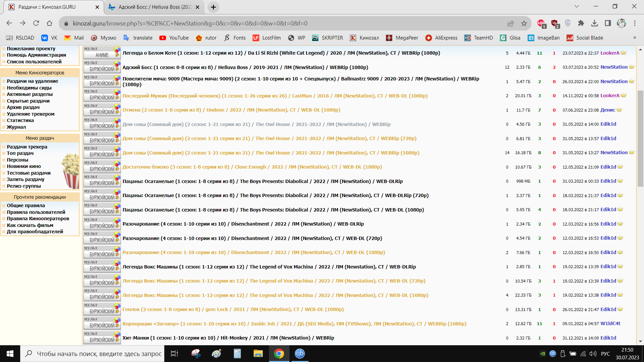Open the Залить раздачу menu item
Image resolution: width=644 pixels, height=362 pixels.
pyautogui.click(x=25, y=179)
